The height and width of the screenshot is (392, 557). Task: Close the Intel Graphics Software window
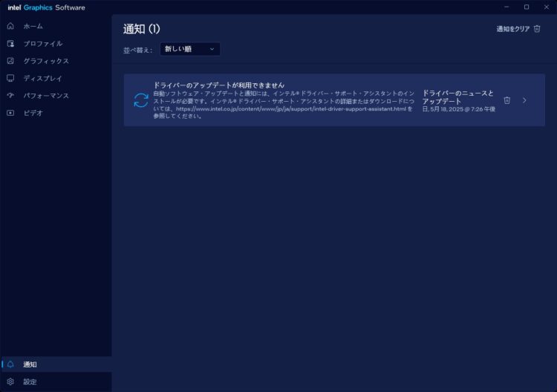(547, 7)
